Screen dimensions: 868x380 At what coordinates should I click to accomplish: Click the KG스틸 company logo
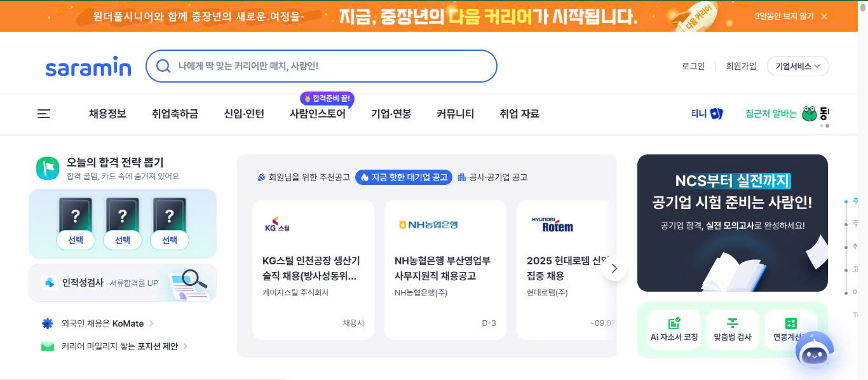coord(276,225)
